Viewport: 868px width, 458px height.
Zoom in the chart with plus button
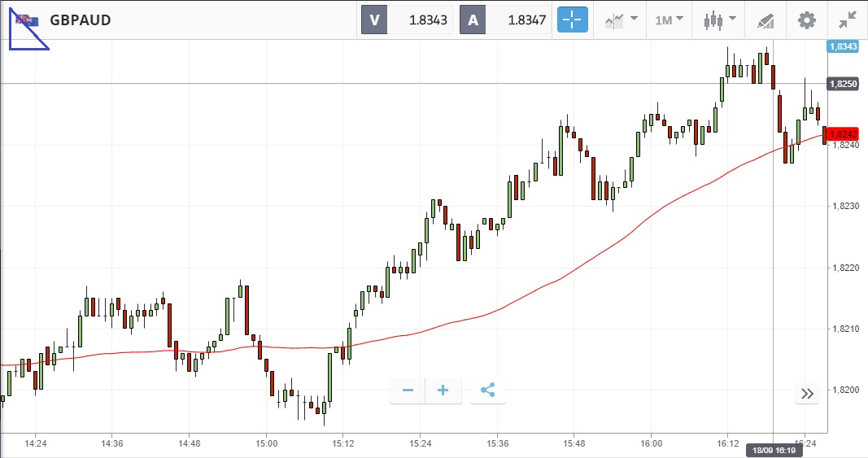[x=443, y=390]
